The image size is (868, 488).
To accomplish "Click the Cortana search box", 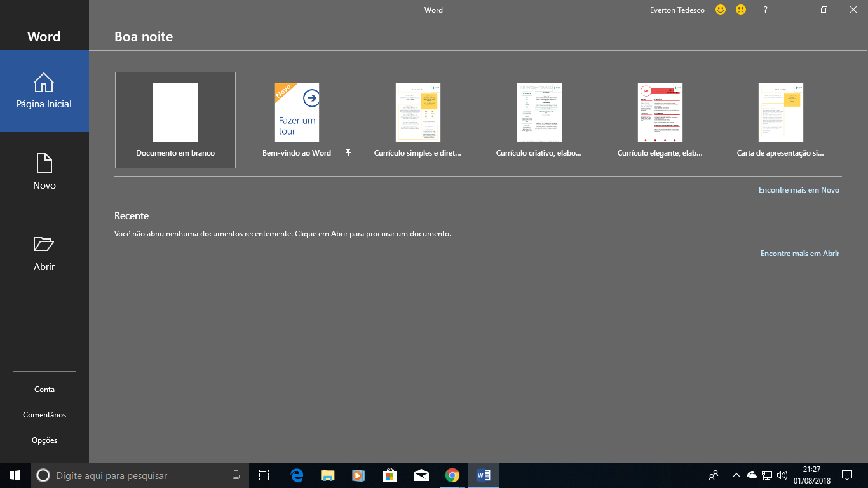I will pos(140,475).
